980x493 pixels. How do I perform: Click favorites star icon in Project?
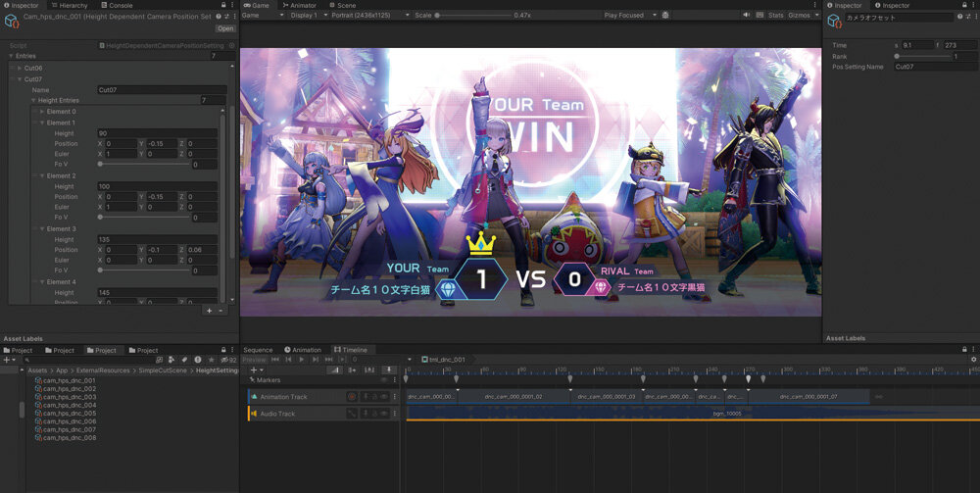tap(212, 360)
